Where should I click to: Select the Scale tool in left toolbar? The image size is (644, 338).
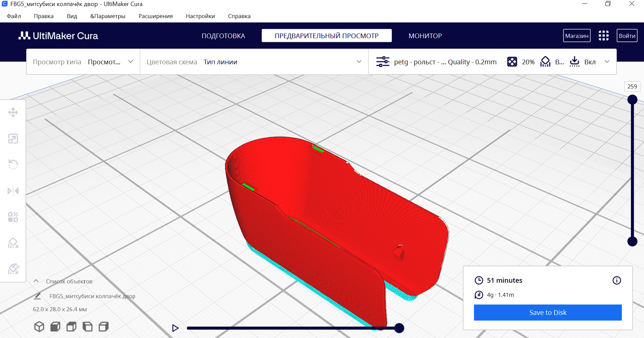(x=13, y=139)
